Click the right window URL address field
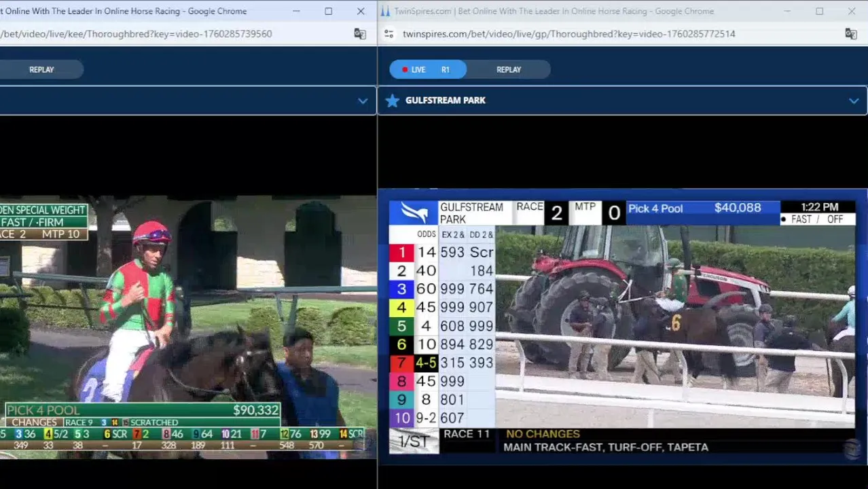868x489 pixels. [569, 34]
